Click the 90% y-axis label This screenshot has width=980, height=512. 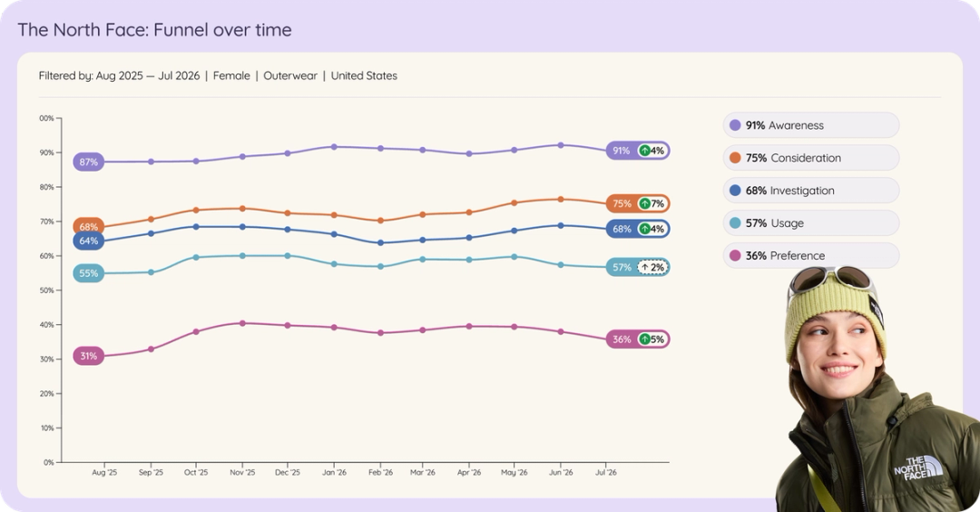coord(47,153)
